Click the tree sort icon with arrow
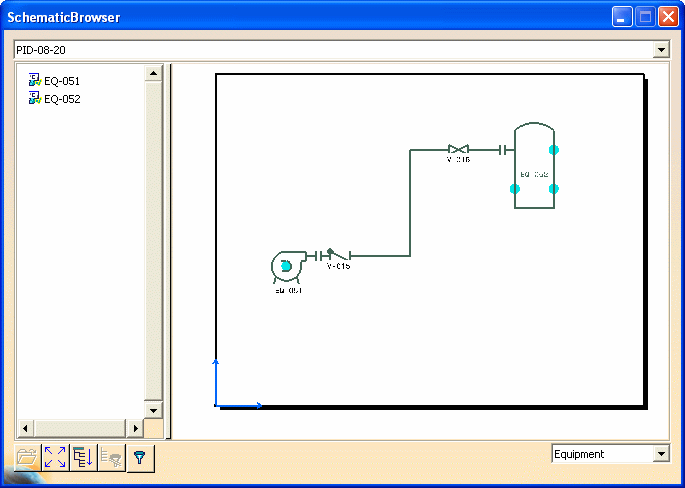Viewport: 685px width, 488px height. coord(83,458)
